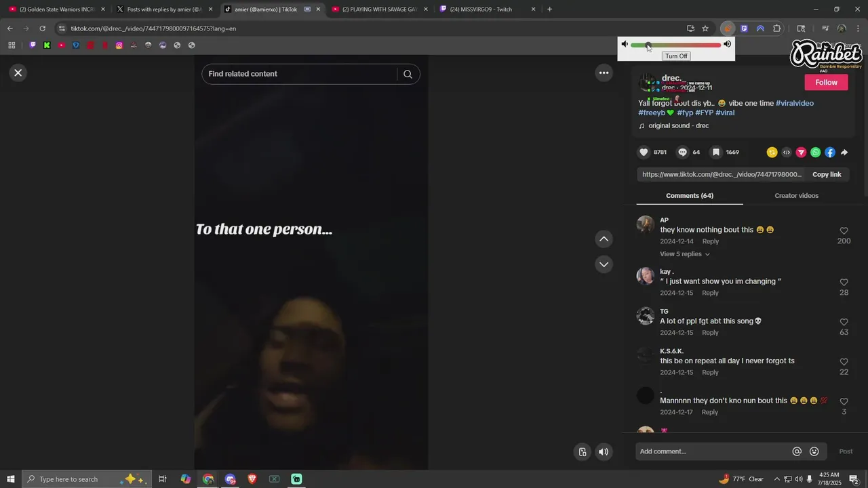This screenshot has width=868, height=488.
Task: Go to previous video with up chevron
Action: click(604, 239)
